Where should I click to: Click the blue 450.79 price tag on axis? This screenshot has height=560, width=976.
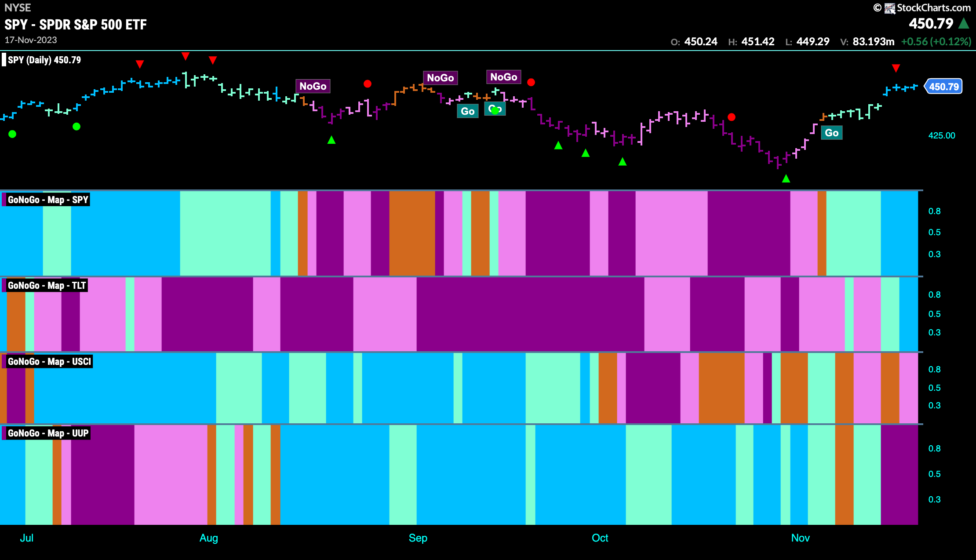(x=943, y=87)
